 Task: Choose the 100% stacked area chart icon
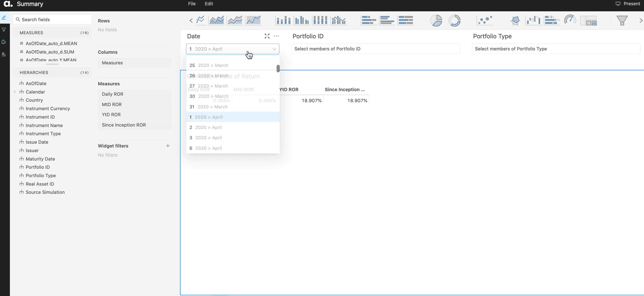click(x=253, y=20)
